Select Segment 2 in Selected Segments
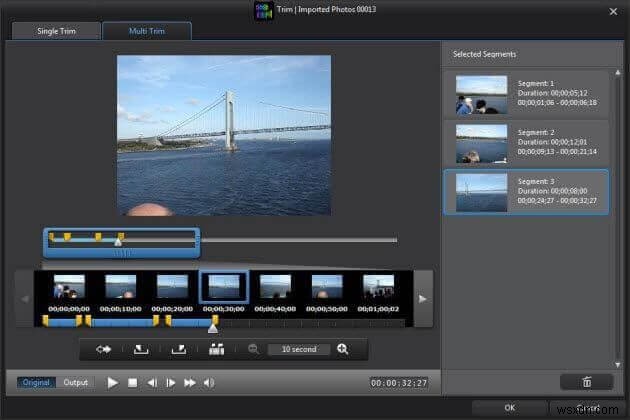Screen dimensions: 630x420 click(x=526, y=143)
